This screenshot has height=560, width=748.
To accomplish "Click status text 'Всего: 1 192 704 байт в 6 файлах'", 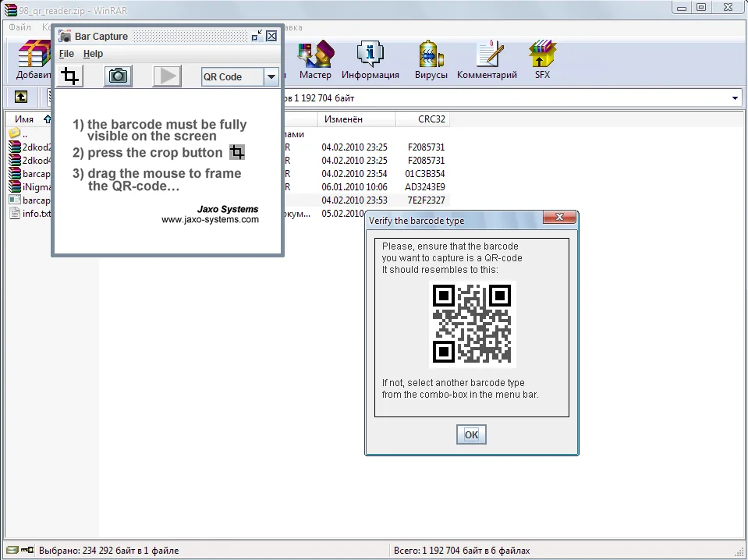I will click(x=462, y=551).
